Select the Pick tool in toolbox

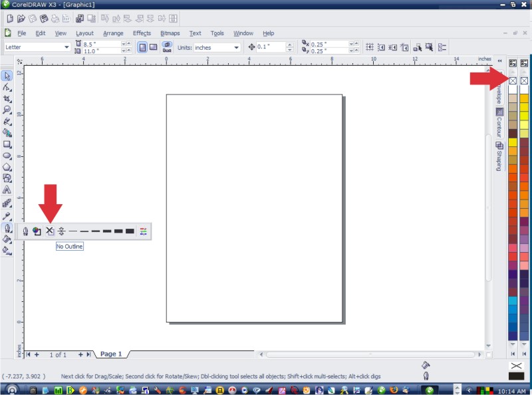click(7, 76)
